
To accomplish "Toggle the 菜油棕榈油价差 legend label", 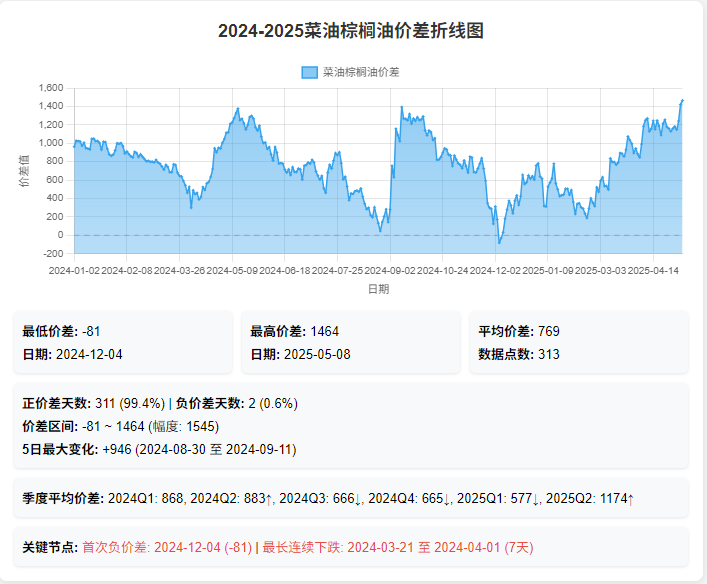I will (360, 72).
